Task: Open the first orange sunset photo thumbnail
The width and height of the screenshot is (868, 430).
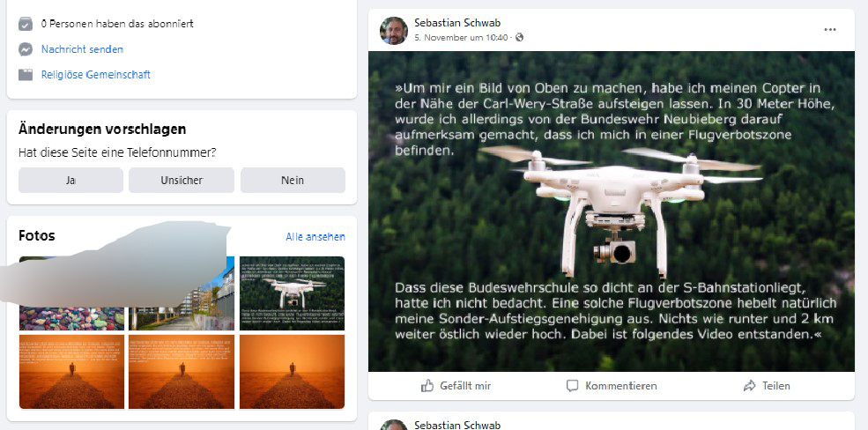Action: [72, 371]
